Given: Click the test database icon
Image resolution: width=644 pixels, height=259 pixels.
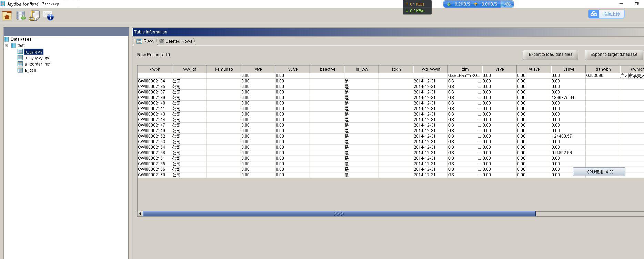Looking at the screenshot, I should (x=13, y=46).
